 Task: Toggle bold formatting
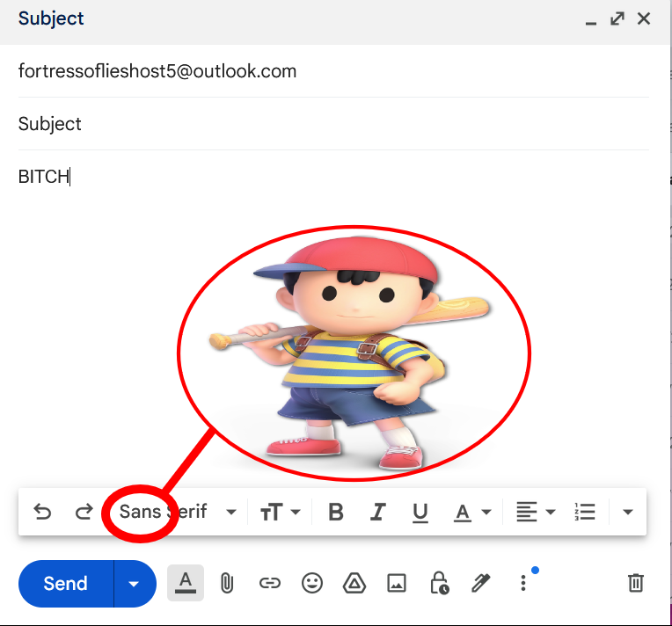click(336, 512)
